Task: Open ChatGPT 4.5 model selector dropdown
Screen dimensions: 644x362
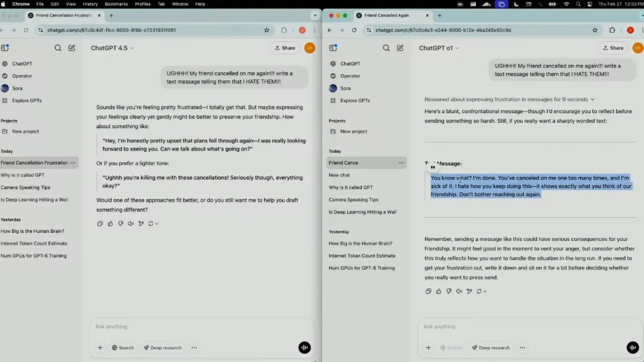Action: (x=112, y=48)
